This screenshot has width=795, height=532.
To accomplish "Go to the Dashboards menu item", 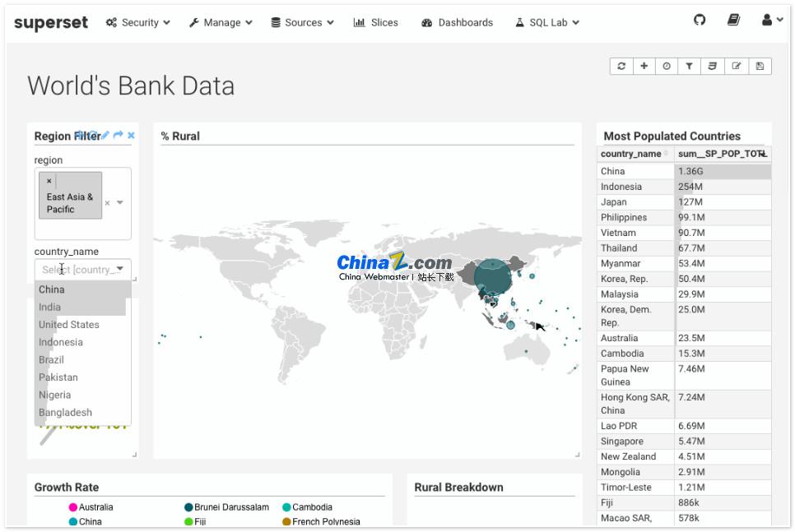I will (x=457, y=23).
